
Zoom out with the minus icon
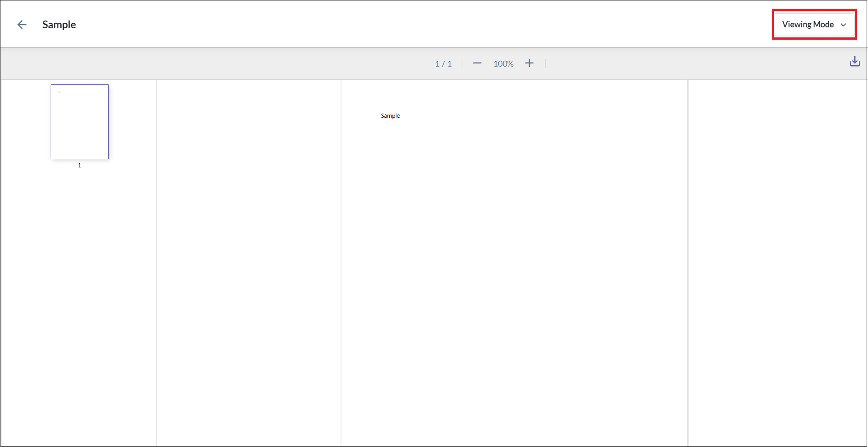point(477,63)
